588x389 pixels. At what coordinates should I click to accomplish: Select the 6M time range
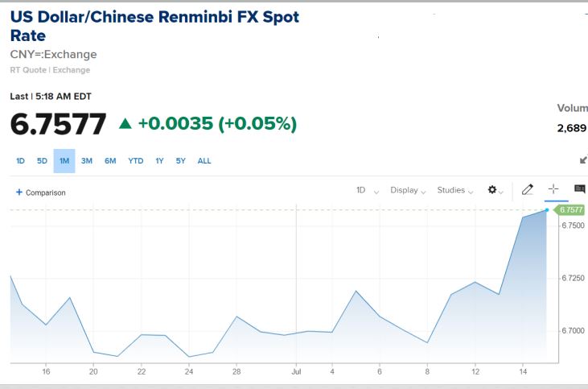point(110,161)
